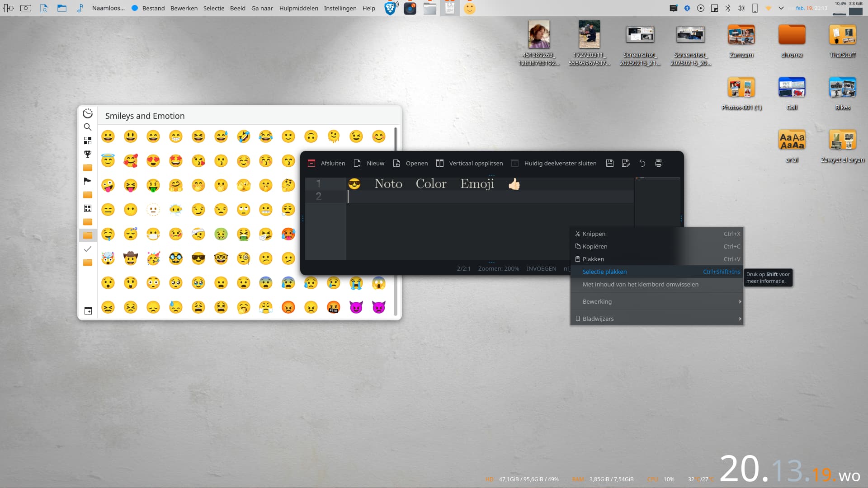Click the editor minimap on the right
The height and width of the screenshot is (488, 868).
tap(657, 202)
